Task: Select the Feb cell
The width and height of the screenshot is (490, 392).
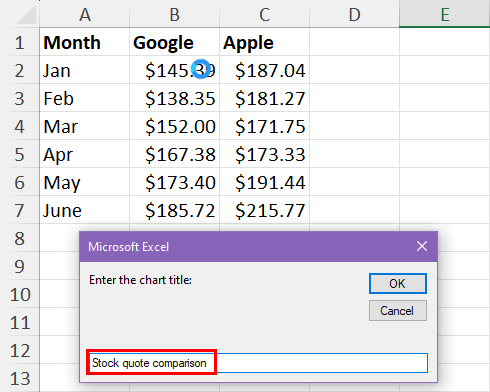Action: tap(85, 98)
